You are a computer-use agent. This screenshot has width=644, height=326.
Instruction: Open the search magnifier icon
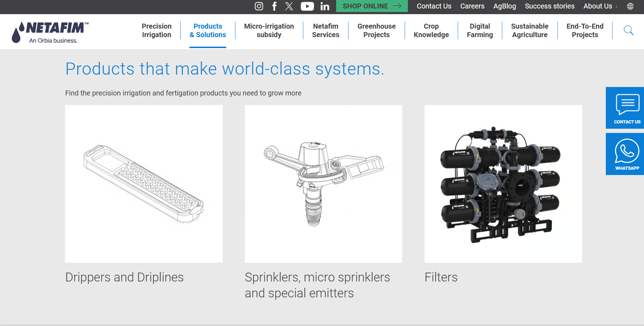click(x=628, y=30)
